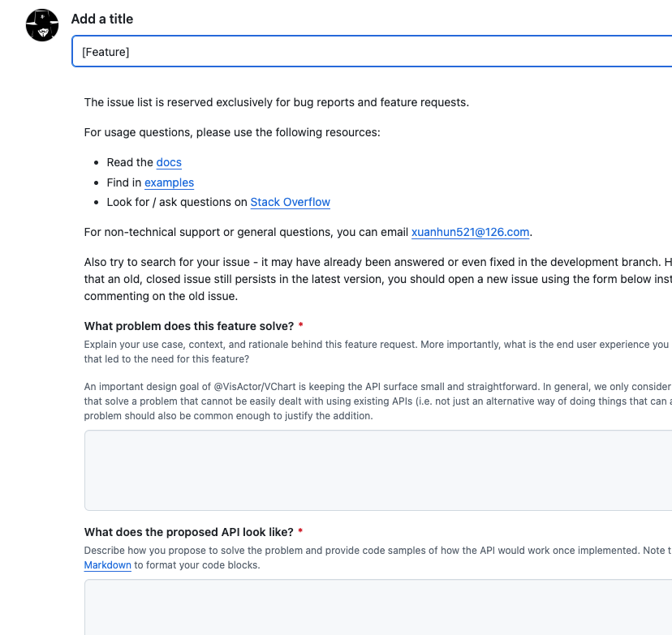Click the 'For usage questions' instruction line

pos(231,132)
